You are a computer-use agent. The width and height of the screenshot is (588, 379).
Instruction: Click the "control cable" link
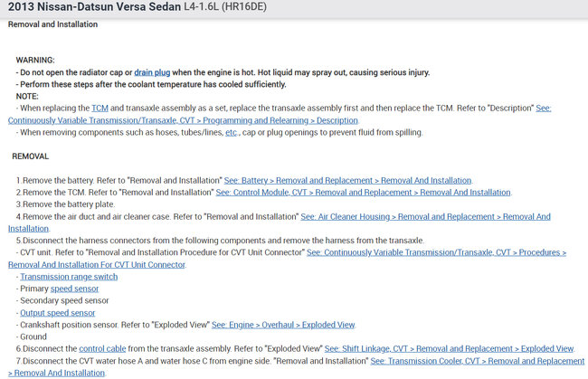(x=103, y=348)
